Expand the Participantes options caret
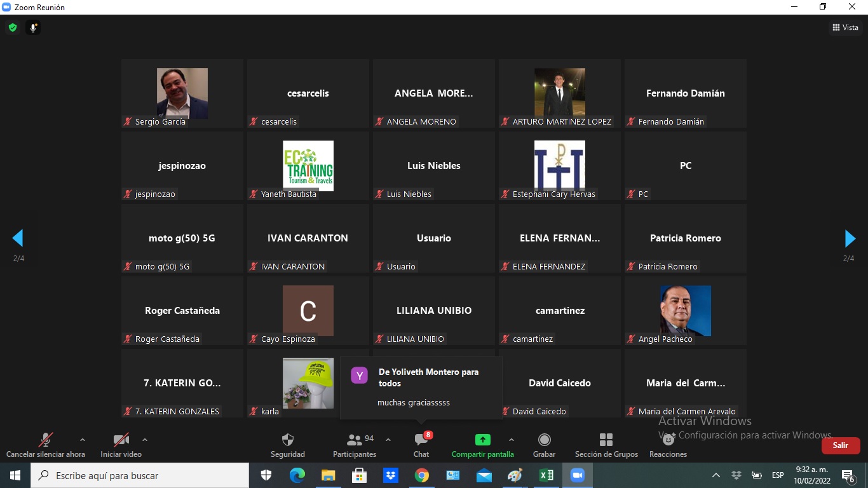 (388, 440)
